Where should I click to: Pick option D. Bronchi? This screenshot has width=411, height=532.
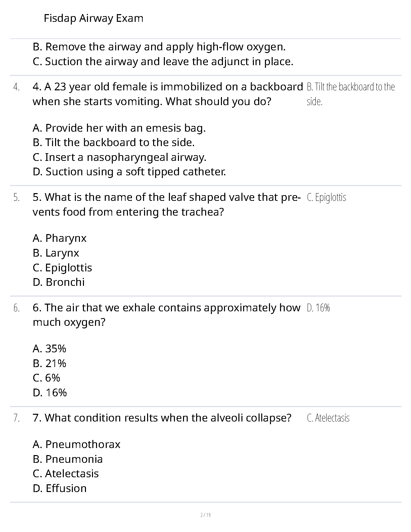click(x=58, y=282)
